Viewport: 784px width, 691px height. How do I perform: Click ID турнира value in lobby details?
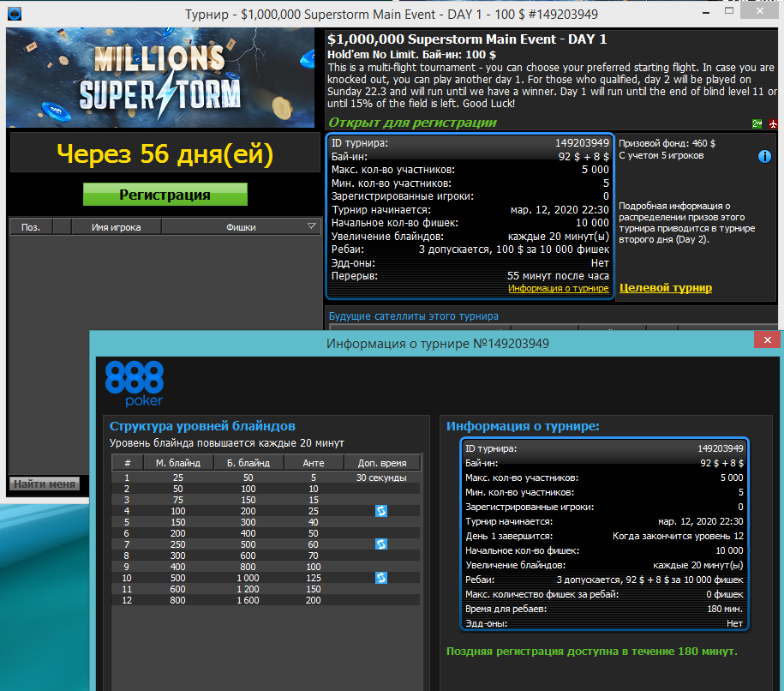click(x=582, y=143)
